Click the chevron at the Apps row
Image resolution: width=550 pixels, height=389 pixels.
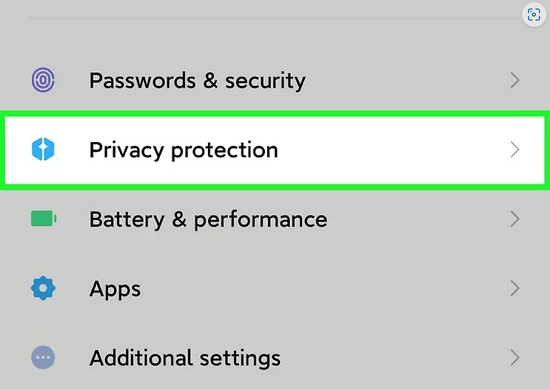pyautogui.click(x=515, y=288)
